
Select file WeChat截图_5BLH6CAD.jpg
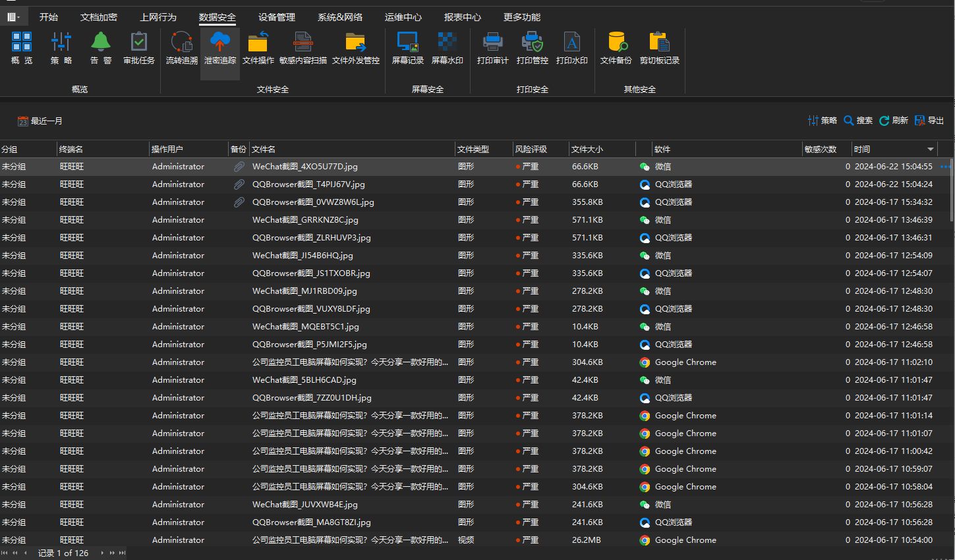coord(304,380)
